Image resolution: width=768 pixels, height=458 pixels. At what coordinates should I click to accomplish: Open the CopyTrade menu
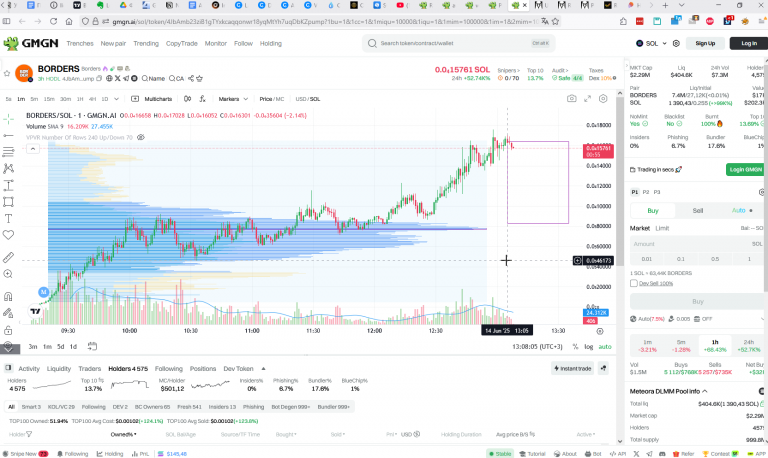[182, 44]
